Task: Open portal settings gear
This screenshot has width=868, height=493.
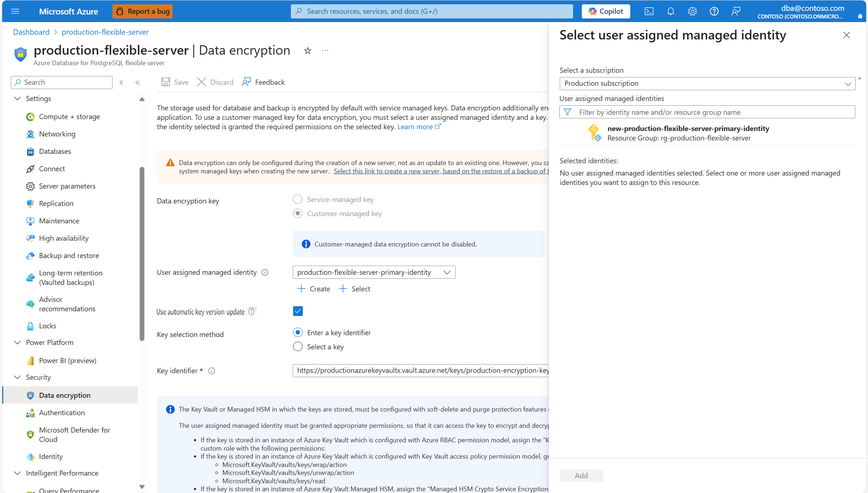Action: (692, 11)
